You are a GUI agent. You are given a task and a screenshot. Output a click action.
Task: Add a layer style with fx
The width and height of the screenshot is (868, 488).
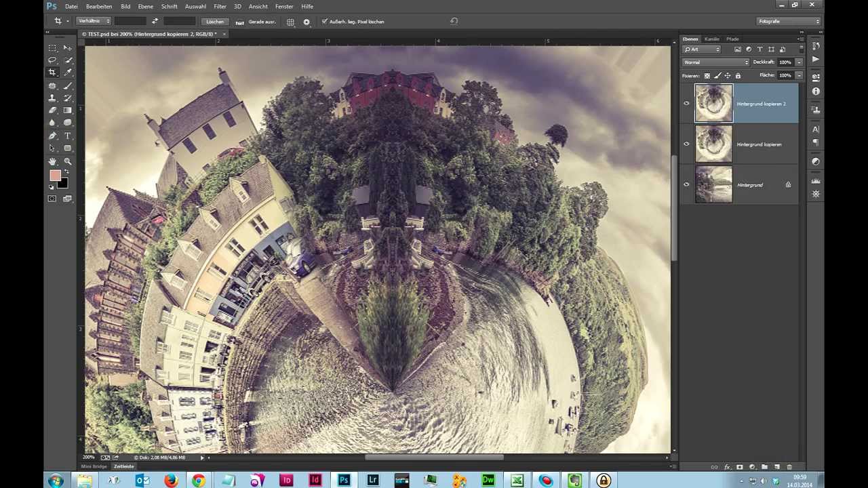click(x=727, y=467)
